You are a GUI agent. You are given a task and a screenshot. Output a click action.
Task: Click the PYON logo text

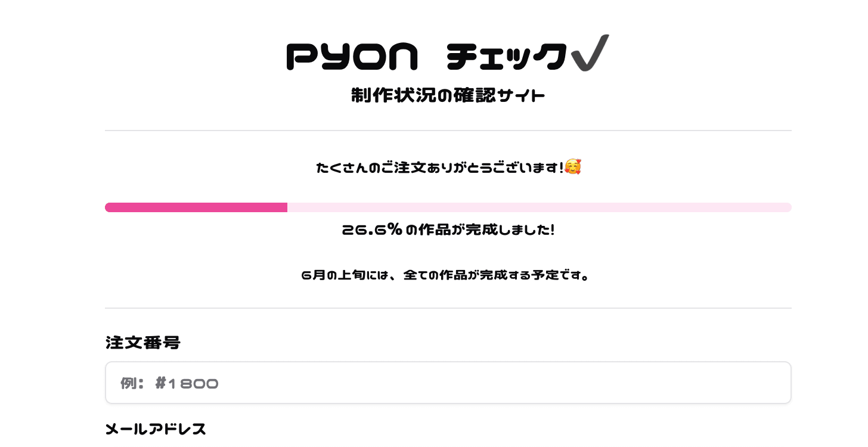[x=352, y=55]
